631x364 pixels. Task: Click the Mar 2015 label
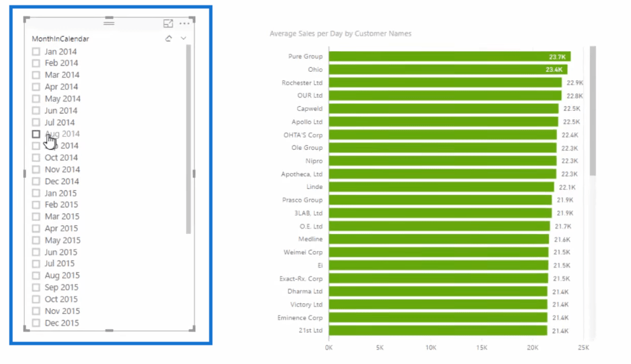coord(62,216)
